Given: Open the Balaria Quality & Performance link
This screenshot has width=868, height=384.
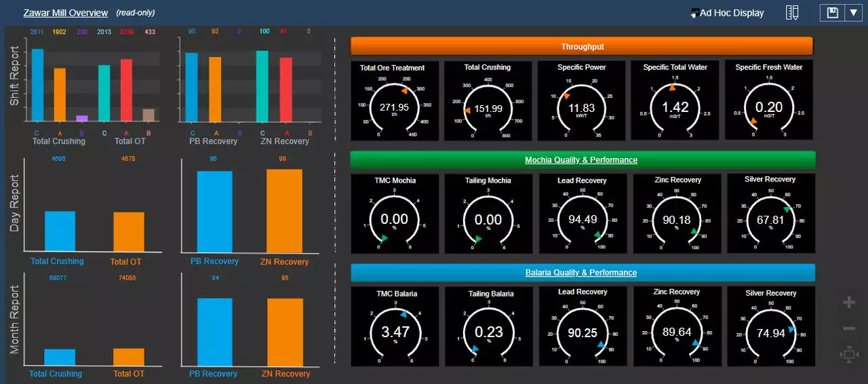Looking at the screenshot, I should pyautogui.click(x=581, y=273).
